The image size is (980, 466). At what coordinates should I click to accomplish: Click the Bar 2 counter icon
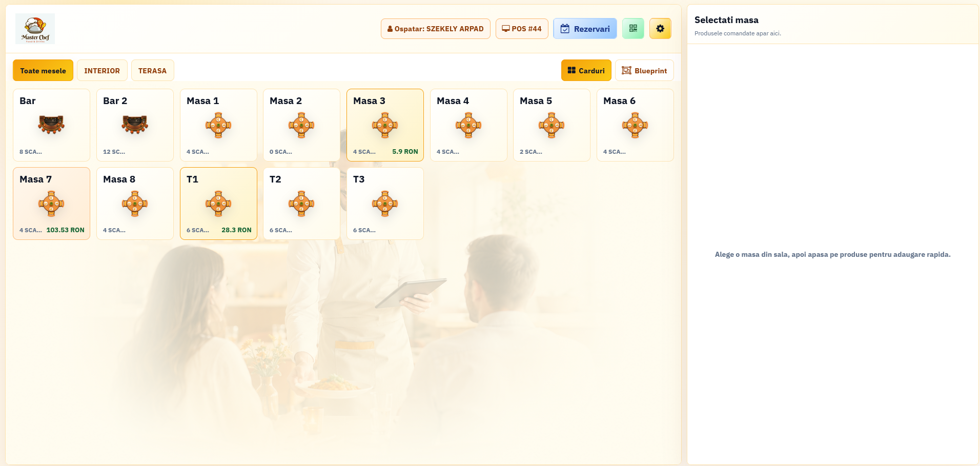click(135, 125)
